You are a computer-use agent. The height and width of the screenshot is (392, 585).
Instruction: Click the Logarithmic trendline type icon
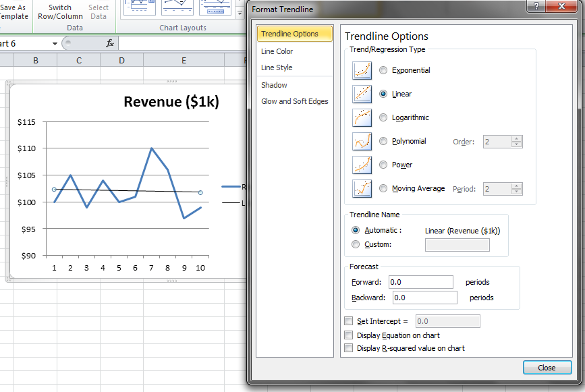tap(362, 117)
